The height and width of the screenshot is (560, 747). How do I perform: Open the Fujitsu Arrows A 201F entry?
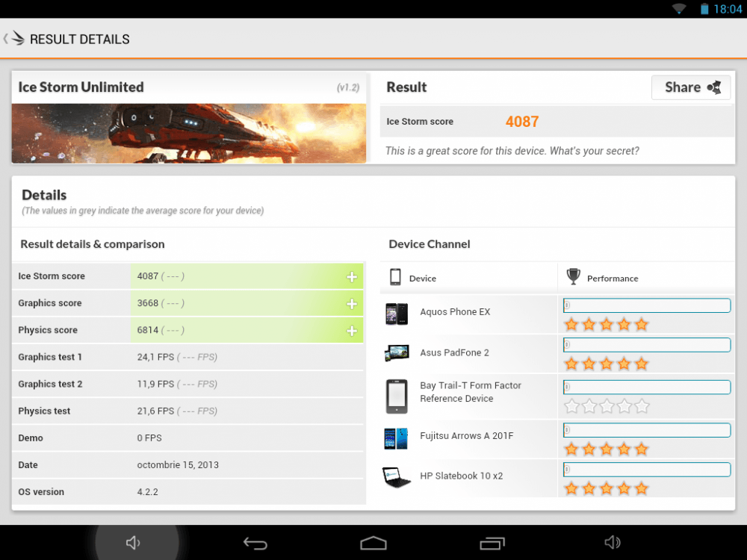coord(466,436)
